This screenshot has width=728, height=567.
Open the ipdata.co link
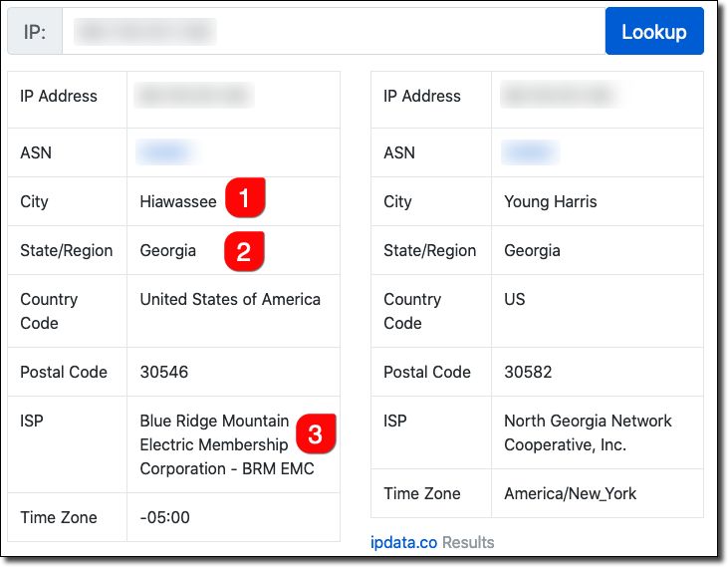(x=402, y=542)
